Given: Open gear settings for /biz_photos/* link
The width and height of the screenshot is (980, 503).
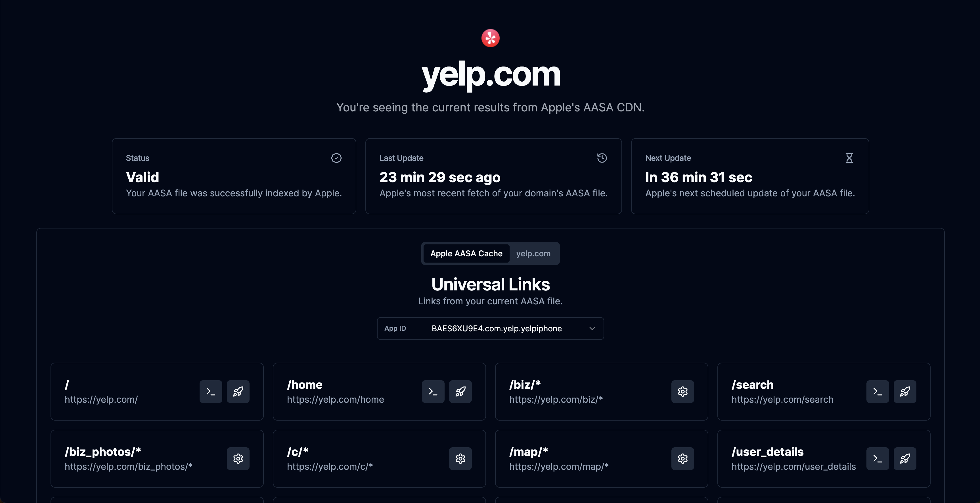Looking at the screenshot, I should point(238,458).
